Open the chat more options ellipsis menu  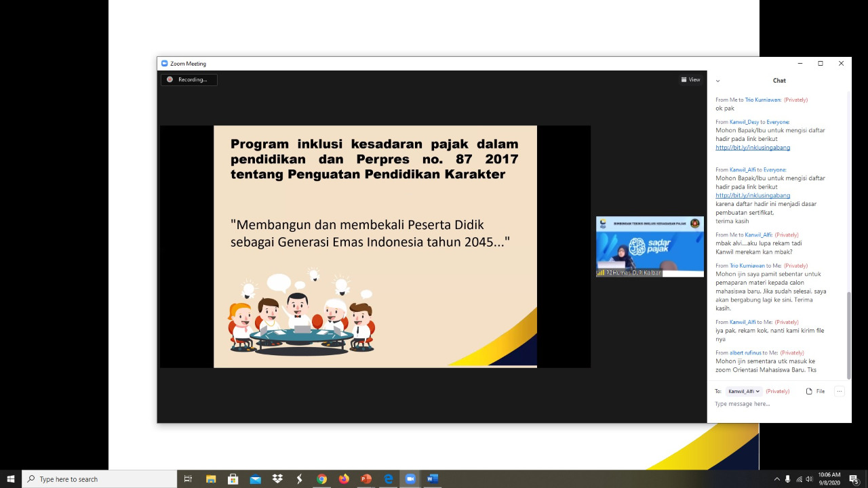839,391
